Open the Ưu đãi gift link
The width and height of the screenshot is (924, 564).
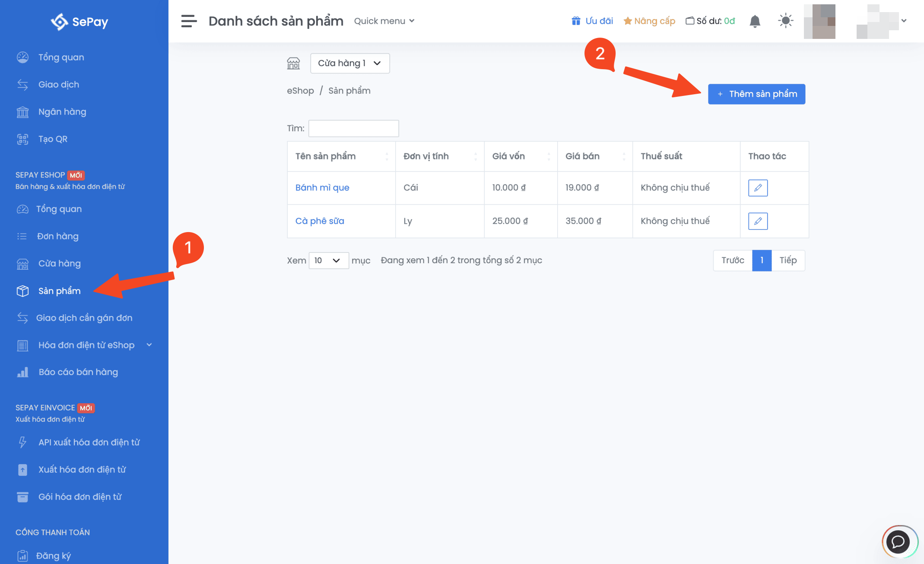pyautogui.click(x=592, y=21)
